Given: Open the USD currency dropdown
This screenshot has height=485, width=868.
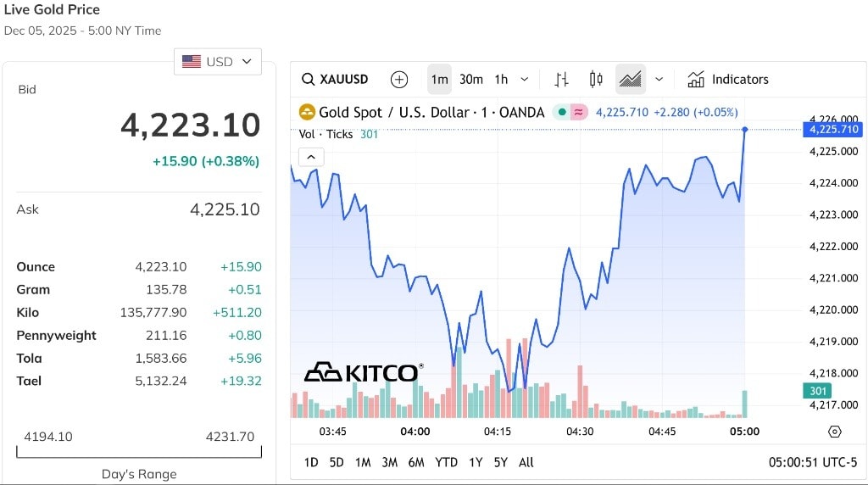Looking at the screenshot, I should point(218,62).
